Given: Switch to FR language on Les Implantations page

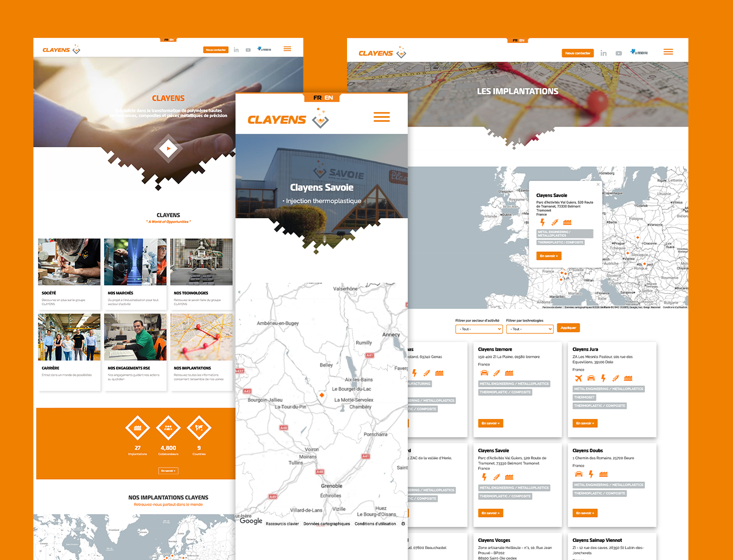Looking at the screenshot, I should 515,40.
